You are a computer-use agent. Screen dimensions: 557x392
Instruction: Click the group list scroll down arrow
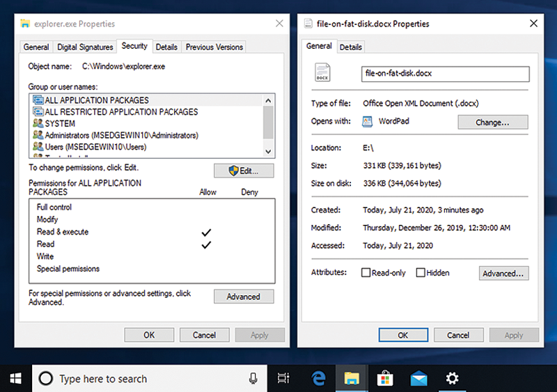(269, 151)
